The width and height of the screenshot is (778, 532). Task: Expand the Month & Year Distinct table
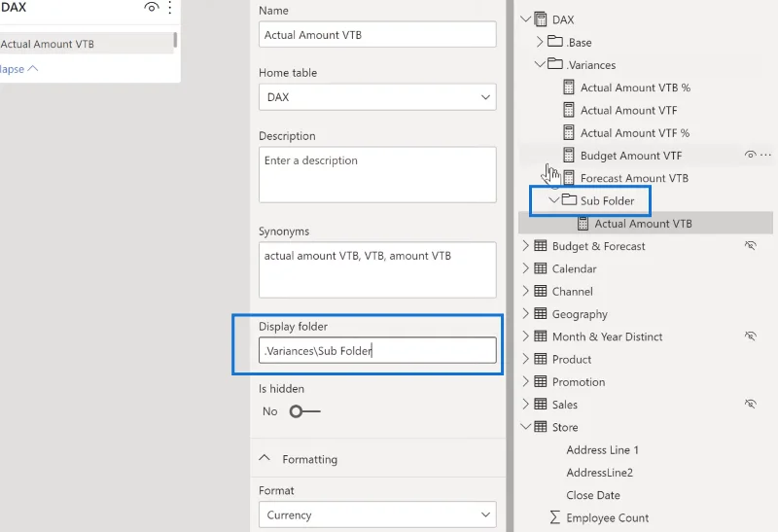(525, 336)
